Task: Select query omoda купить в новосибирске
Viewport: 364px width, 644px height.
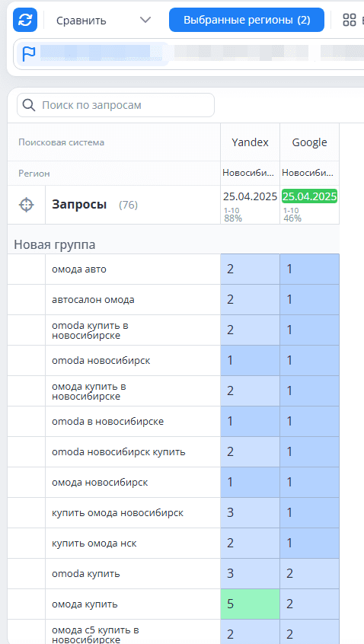Action: click(x=133, y=330)
